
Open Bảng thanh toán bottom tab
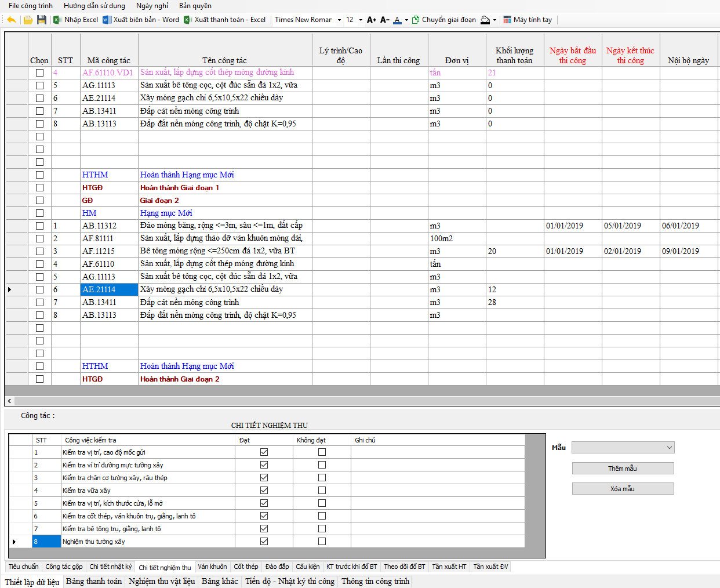(94, 581)
